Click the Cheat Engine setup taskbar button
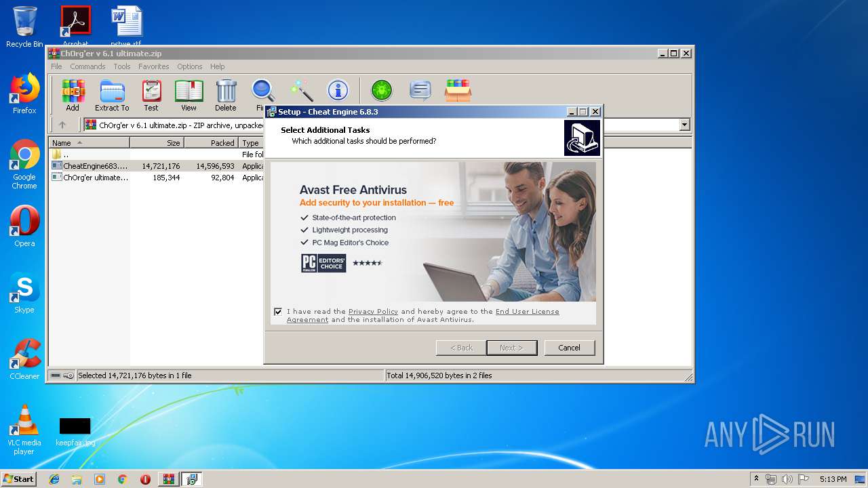 pyautogui.click(x=192, y=479)
